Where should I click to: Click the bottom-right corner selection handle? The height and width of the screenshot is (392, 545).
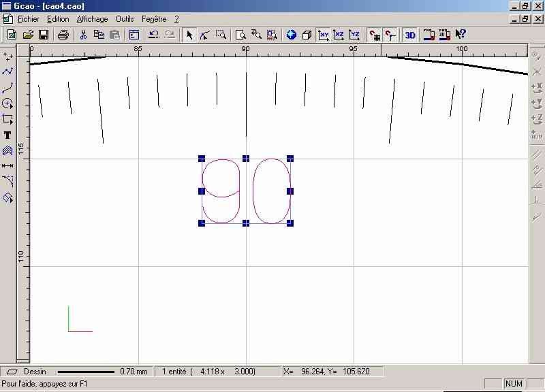point(290,223)
